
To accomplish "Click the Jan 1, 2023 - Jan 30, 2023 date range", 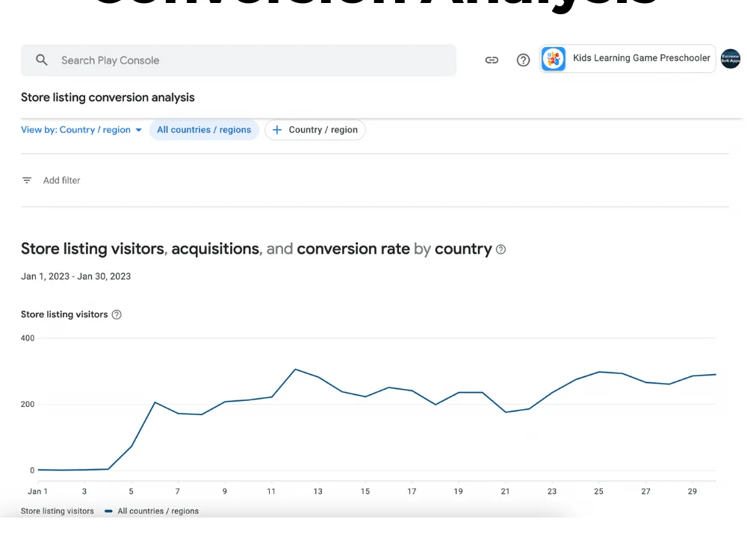I will click(75, 276).
